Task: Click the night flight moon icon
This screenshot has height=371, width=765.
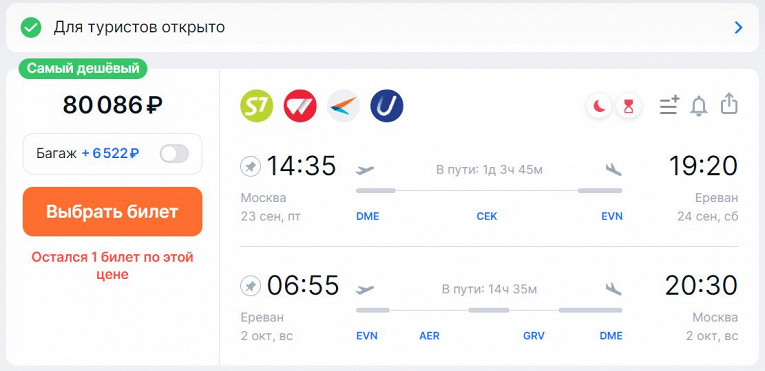Action: [x=599, y=106]
